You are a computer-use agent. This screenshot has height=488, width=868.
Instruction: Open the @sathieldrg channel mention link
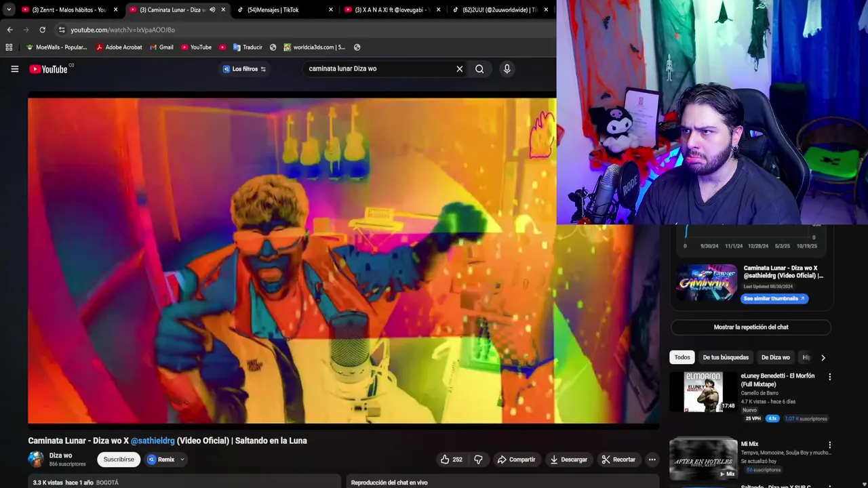(x=153, y=441)
